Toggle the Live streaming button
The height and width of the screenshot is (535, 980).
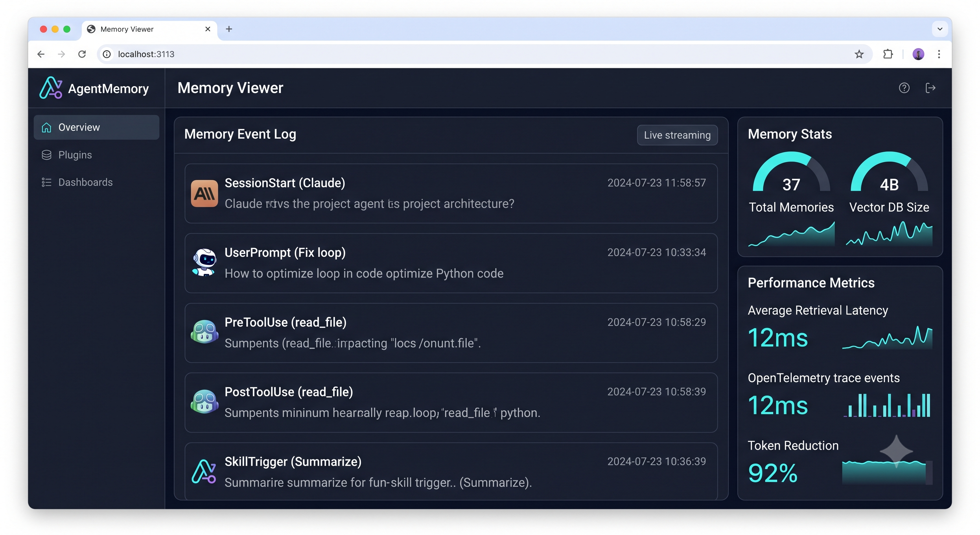click(677, 135)
